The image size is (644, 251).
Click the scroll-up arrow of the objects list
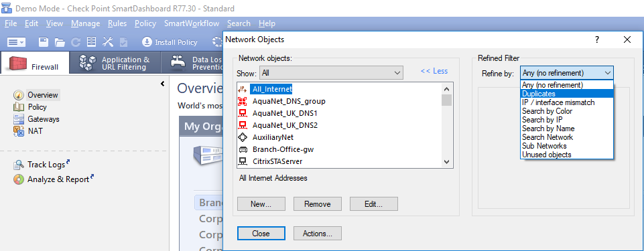pos(446,89)
